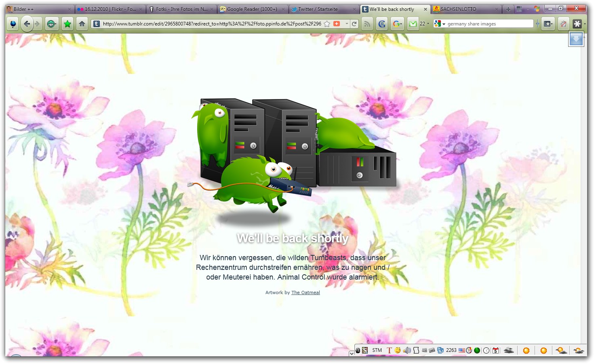The width and height of the screenshot is (594, 364).
Task: Switch to the Twitter / Startseite tab
Action: point(318,9)
